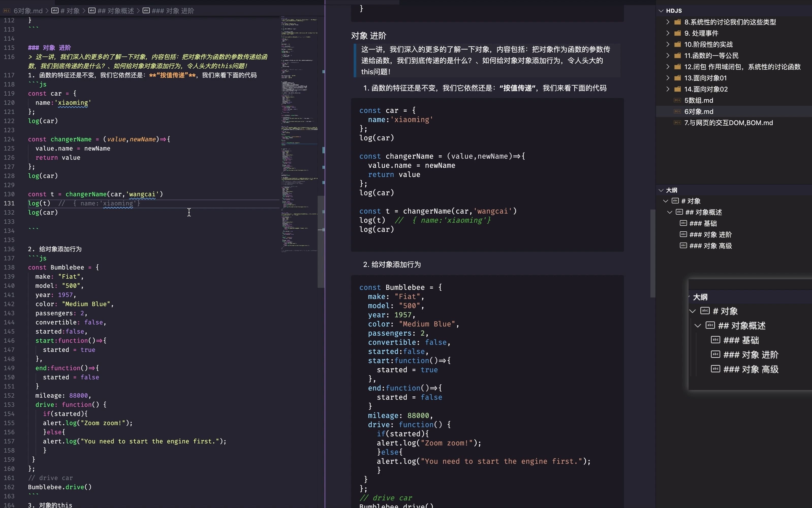Select the 6对象.md file in explorer

pyautogui.click(x=698, y=112)
